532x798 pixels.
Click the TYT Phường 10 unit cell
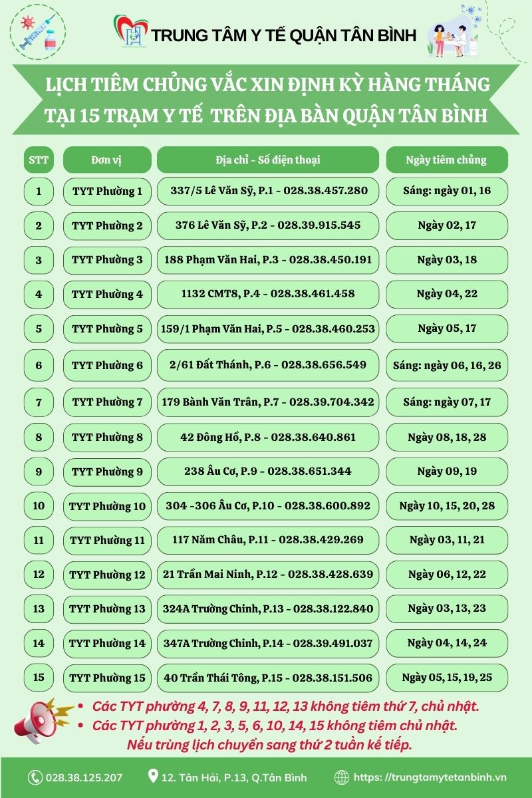coord(107,506)
